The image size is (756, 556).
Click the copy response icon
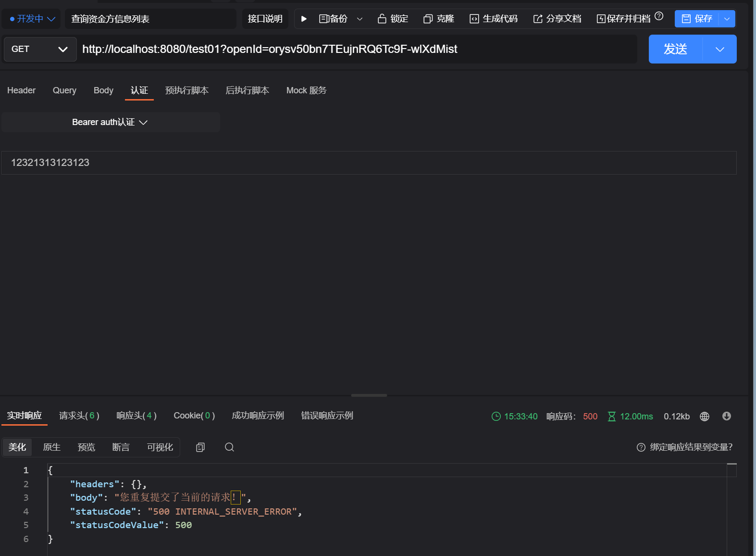click(200, 447)
